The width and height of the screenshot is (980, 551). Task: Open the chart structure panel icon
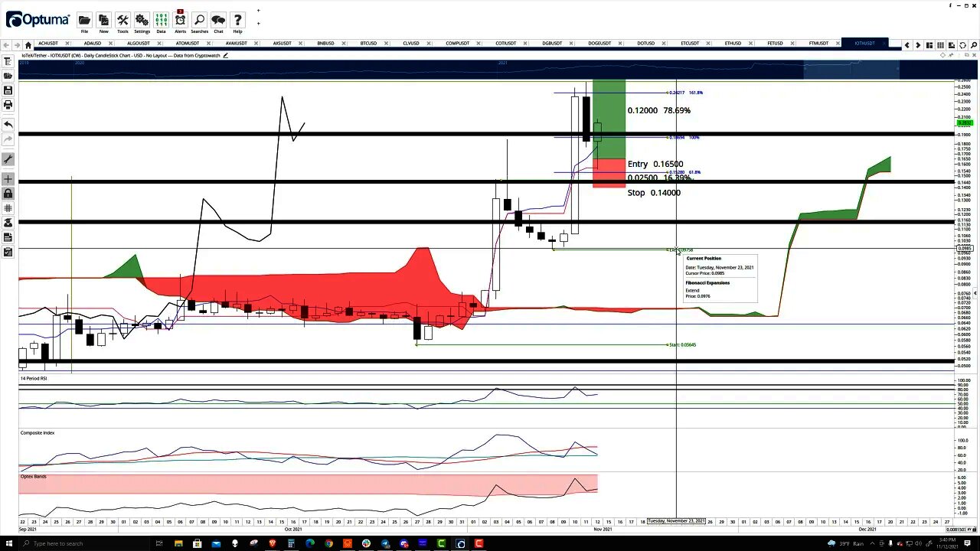(8, 61)
